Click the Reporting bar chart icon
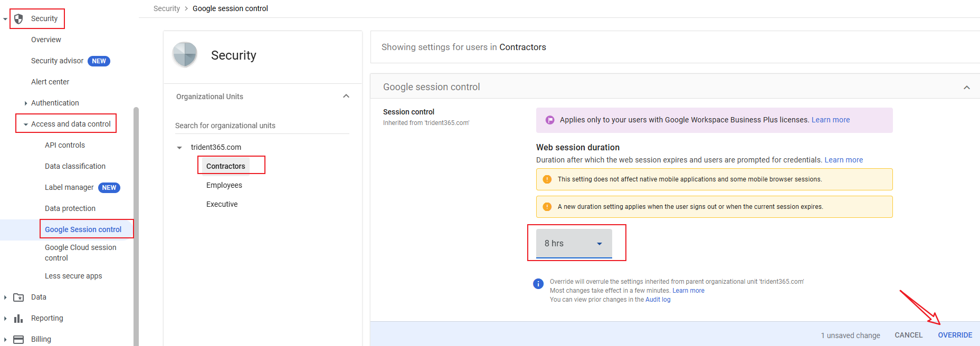Screen dimensions: 980x346 click(18, 319)
